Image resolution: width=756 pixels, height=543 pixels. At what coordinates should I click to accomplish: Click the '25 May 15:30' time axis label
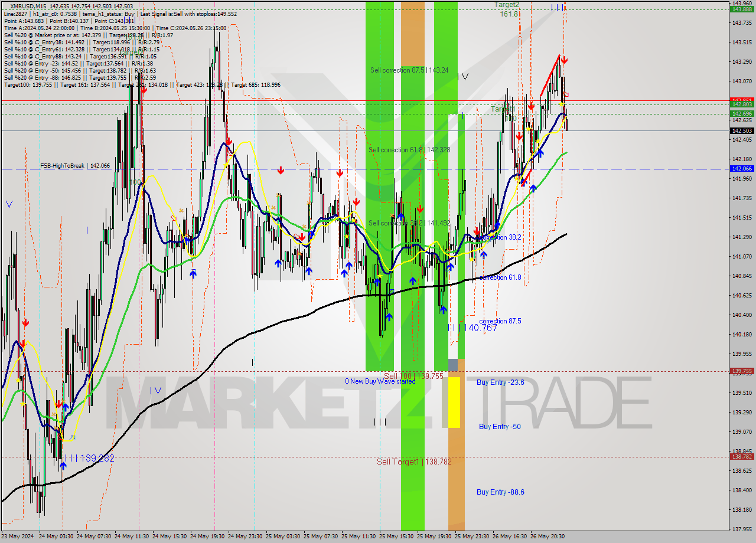(395, 537)
